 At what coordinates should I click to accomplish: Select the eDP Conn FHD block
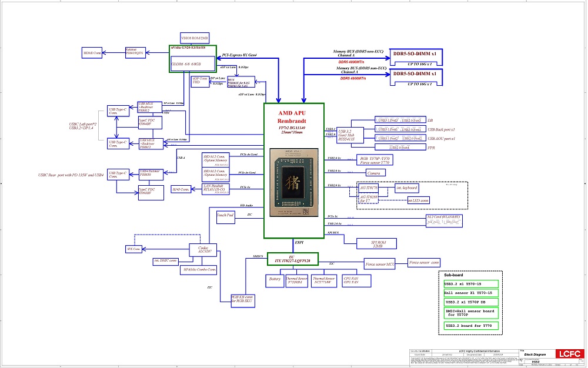point(201,82)
